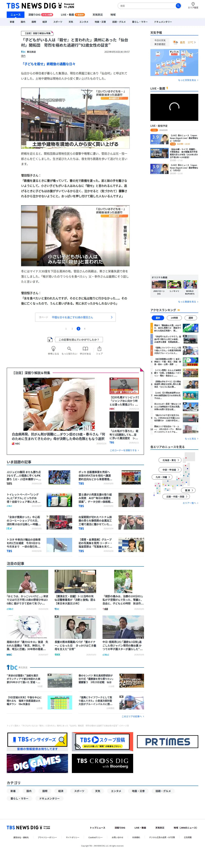Click the LIVE video player
This screenshot has width=205, height=868.
click(x=174, y=107)
